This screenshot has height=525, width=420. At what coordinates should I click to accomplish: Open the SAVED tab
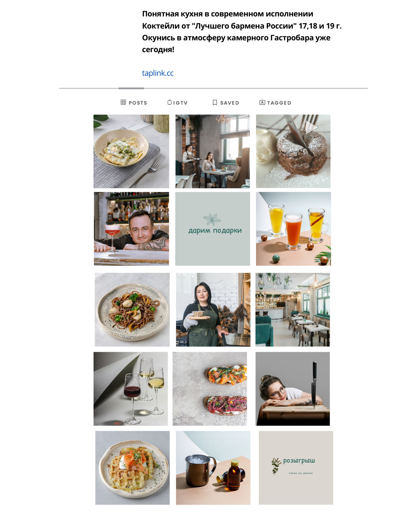(x=226, y=102)
